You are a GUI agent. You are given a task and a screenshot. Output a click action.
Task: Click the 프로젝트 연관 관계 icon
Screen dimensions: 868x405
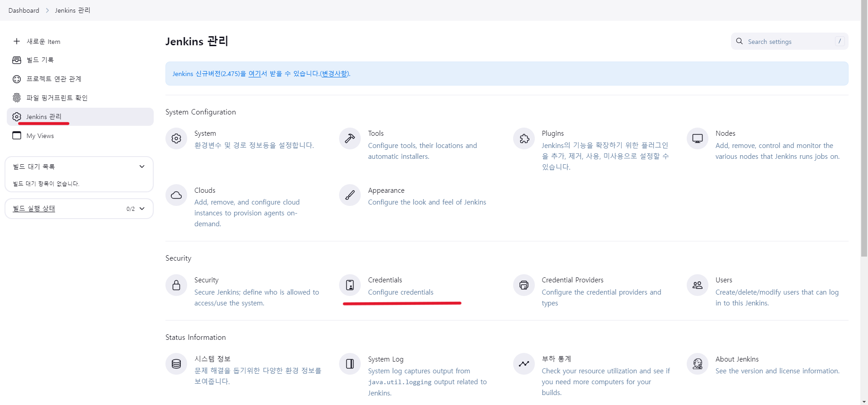(17, 79)
